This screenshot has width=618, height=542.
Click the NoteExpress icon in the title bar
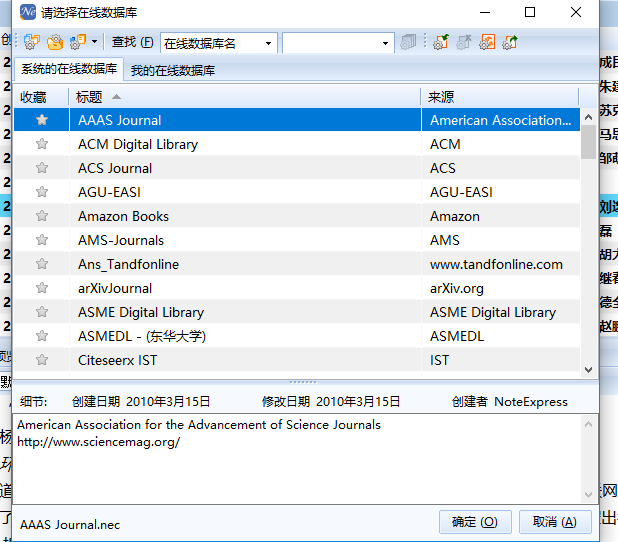(28, 12)
